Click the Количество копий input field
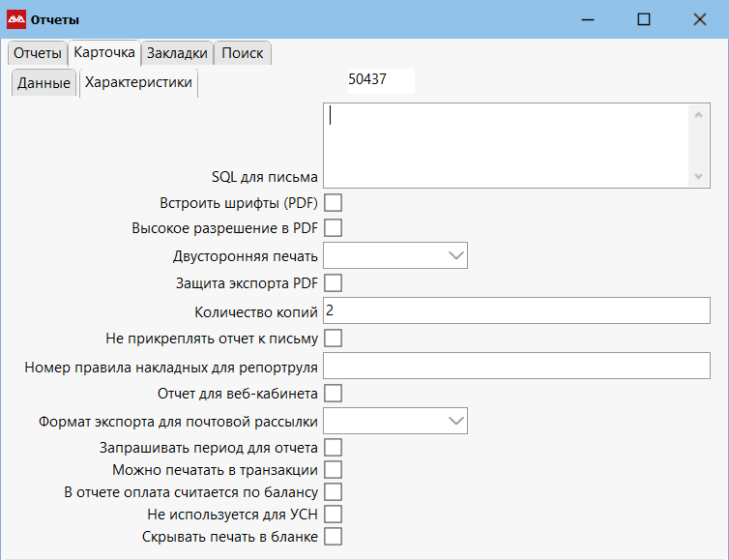729x560 pixels. [516, 310]
